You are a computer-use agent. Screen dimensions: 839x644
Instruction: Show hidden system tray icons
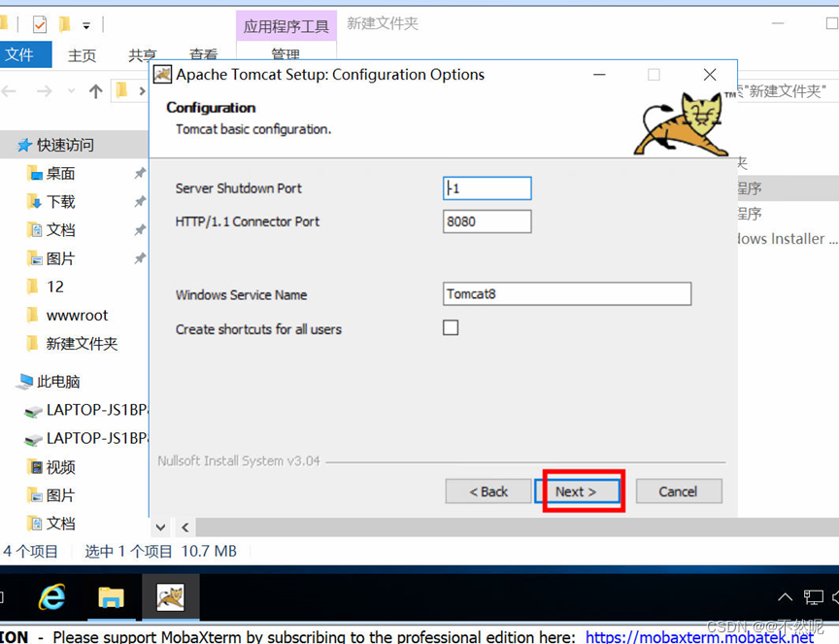(785, 597)
